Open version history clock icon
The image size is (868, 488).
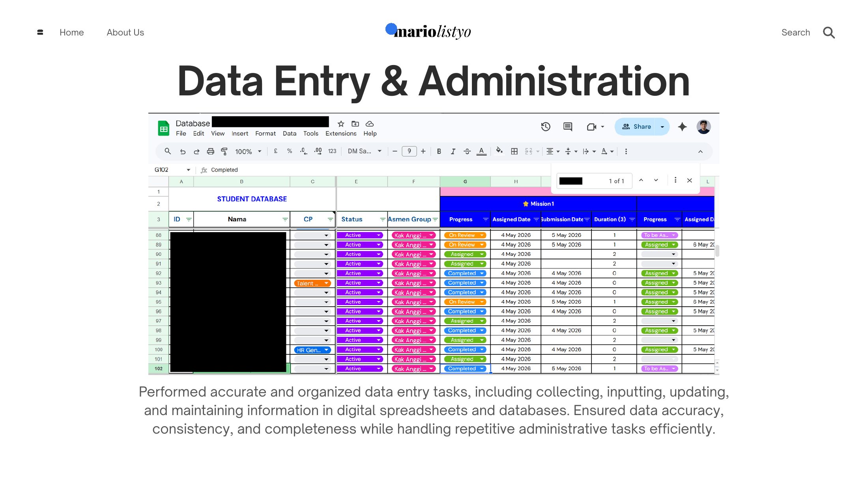coord(546,127)
